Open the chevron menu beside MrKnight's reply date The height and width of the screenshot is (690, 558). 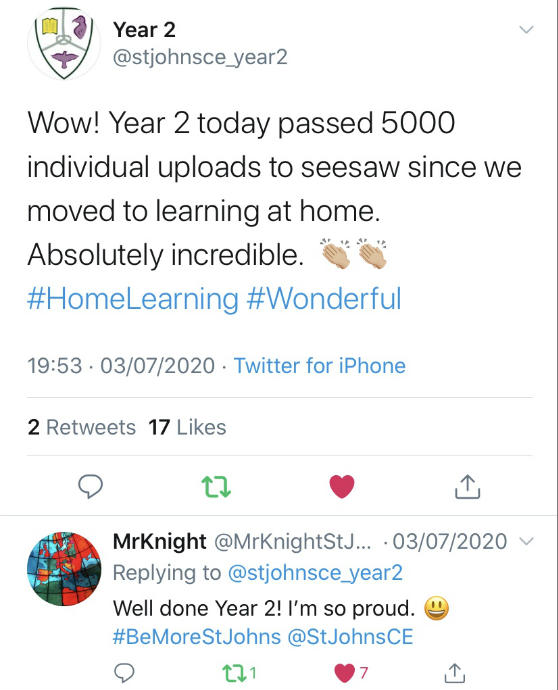pos(527,541)
